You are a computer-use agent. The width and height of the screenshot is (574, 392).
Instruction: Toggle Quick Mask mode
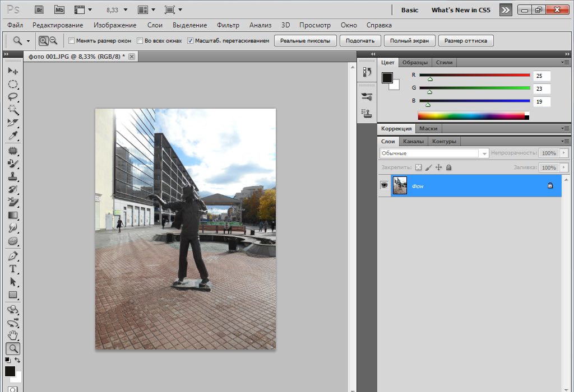tap(13, 389)
